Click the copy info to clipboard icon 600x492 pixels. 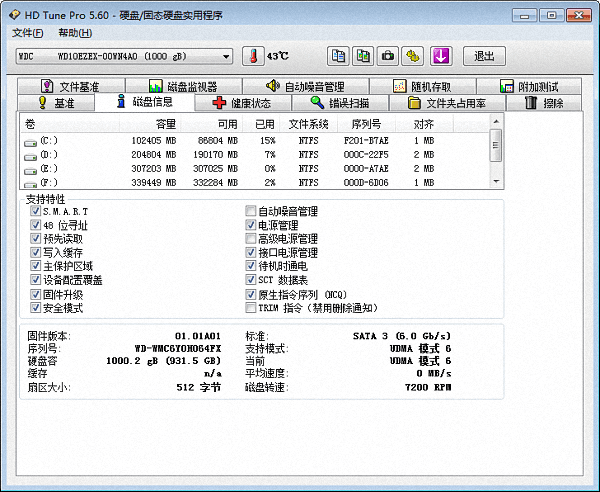338,56
